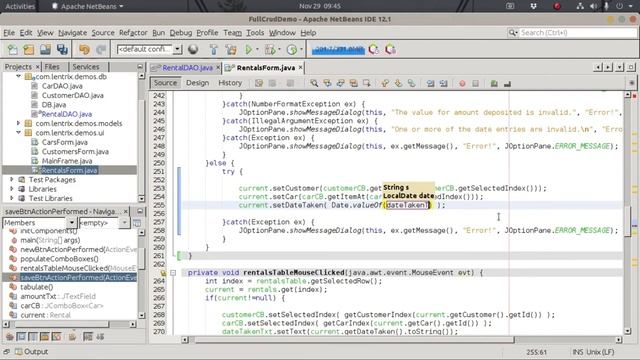Viewport: 640px width, 360px height.
Task: Switch to the RentalDAO.java editor tab
Action: click(187, 68)
